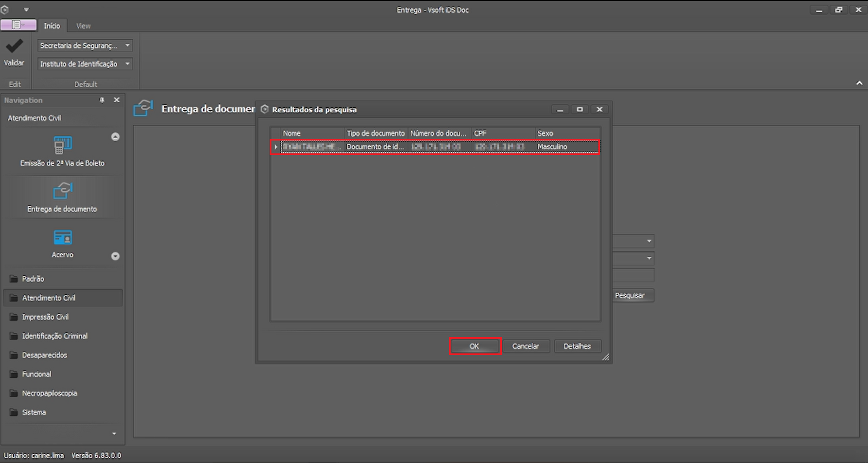Image resolution: width=868 pixels, height=463 pixels.
Task: Select the Entrega de documento icon
Action: coord(62,191)
